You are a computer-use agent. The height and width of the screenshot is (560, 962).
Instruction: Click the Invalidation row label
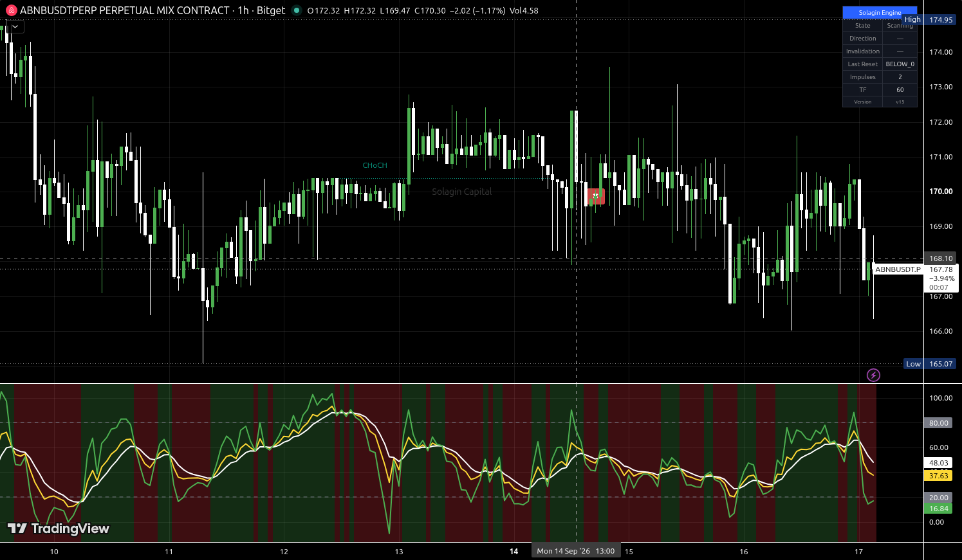862,51
